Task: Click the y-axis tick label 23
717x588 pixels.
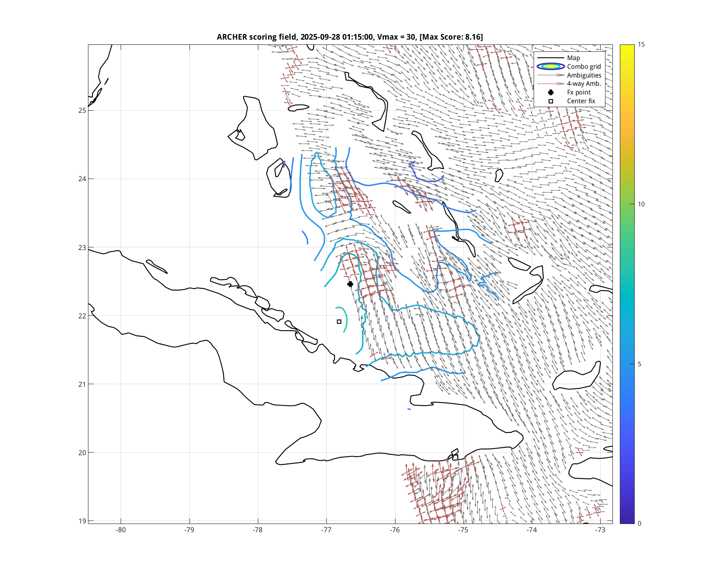Action: (x=82, y=247)
